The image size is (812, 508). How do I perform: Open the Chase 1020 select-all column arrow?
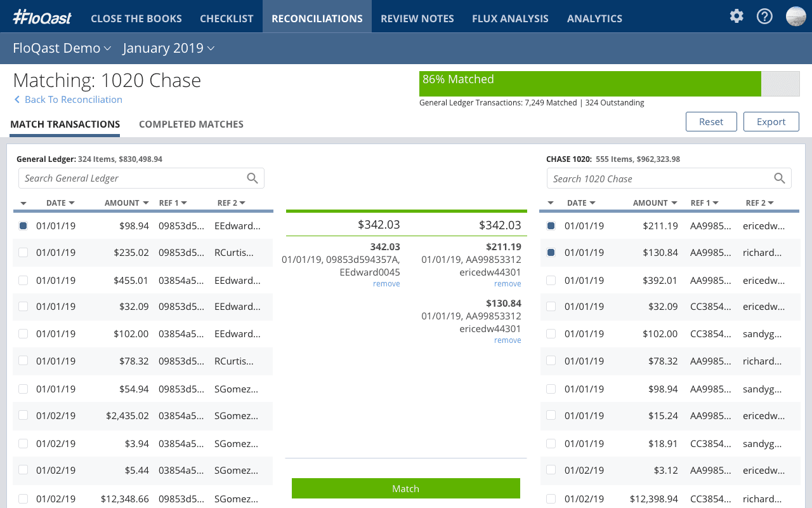(551, 203)
